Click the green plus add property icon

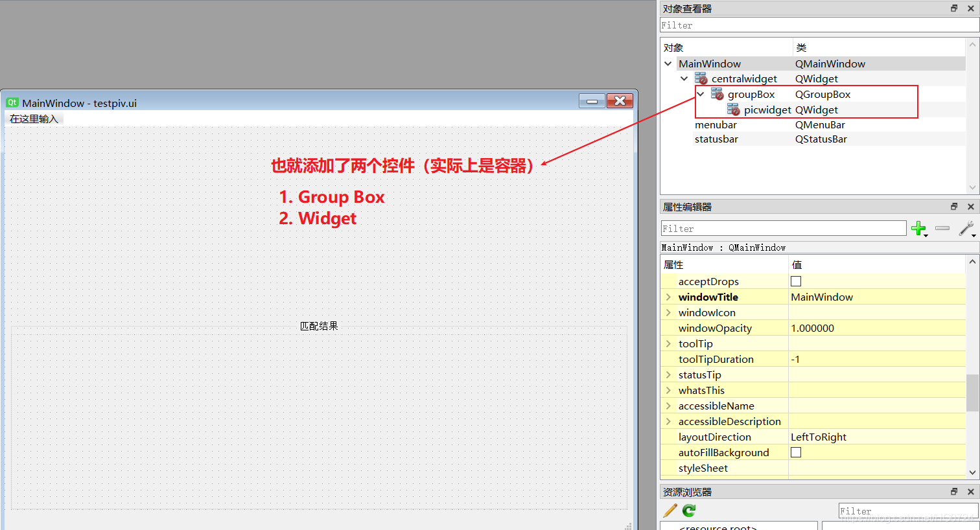[918, 228]
